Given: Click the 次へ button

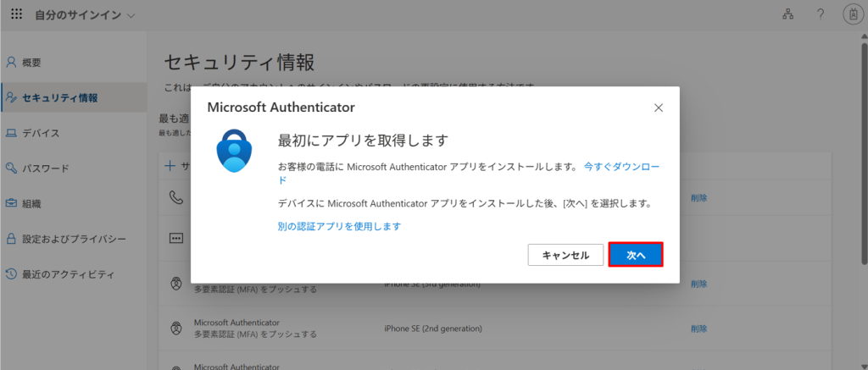Looking at the screenshot, I should pyautogui.click(x=636, y=255).
